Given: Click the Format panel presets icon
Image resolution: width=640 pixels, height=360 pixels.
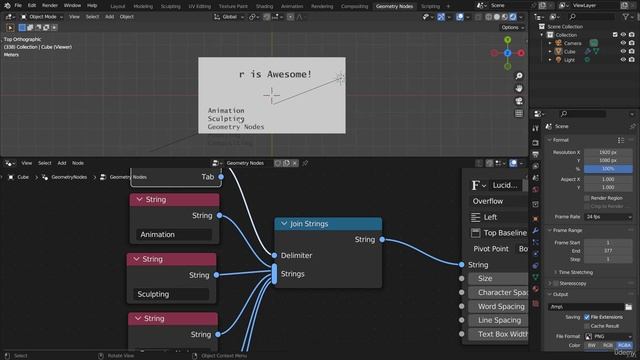Looking at the screenshot, I should pos(621,140).
